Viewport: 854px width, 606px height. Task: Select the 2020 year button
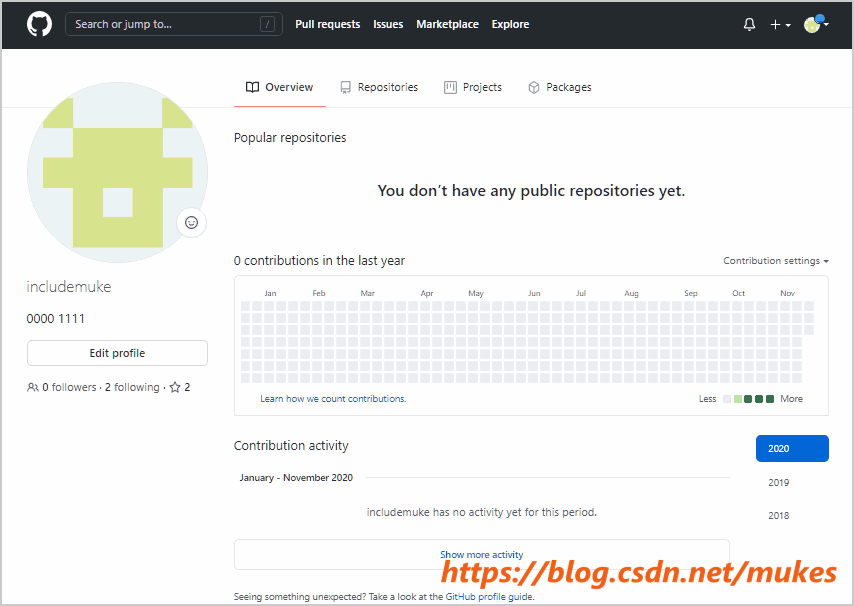pos(792,448)
